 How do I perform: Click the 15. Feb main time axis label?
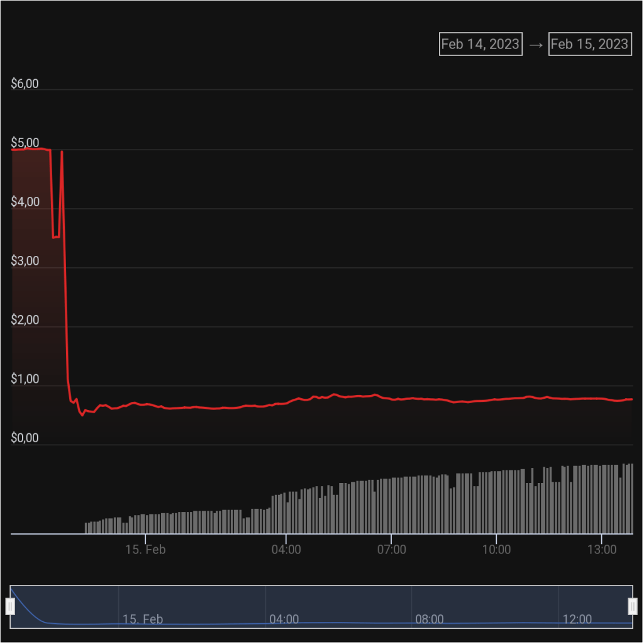tap(145, 550)
